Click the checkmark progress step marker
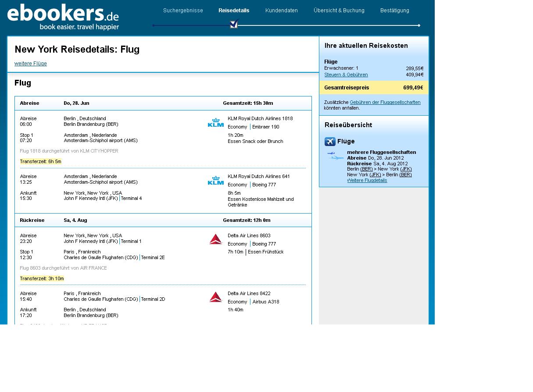Screen dimensions: 533x392 coord(234,24)
